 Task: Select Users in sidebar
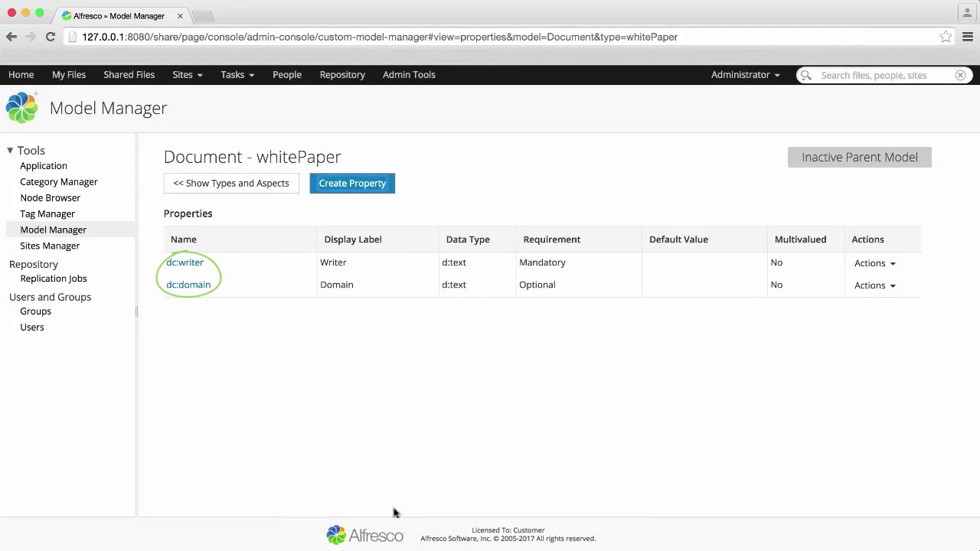tap(32, 328)
